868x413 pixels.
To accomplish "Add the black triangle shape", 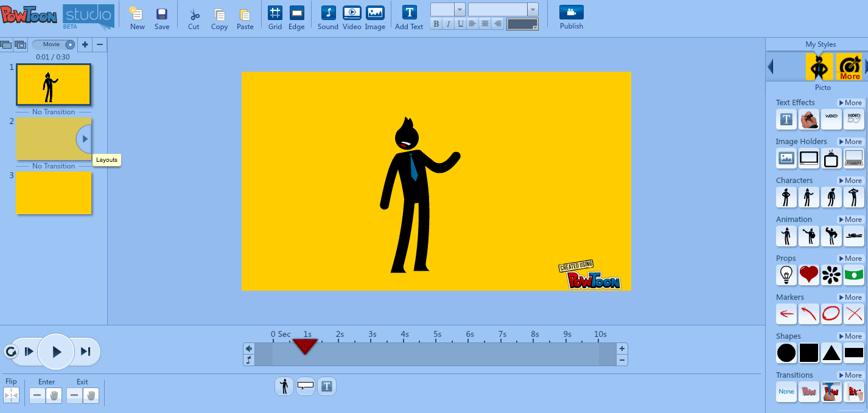I will pyautogui.click(x=831, y=353).
